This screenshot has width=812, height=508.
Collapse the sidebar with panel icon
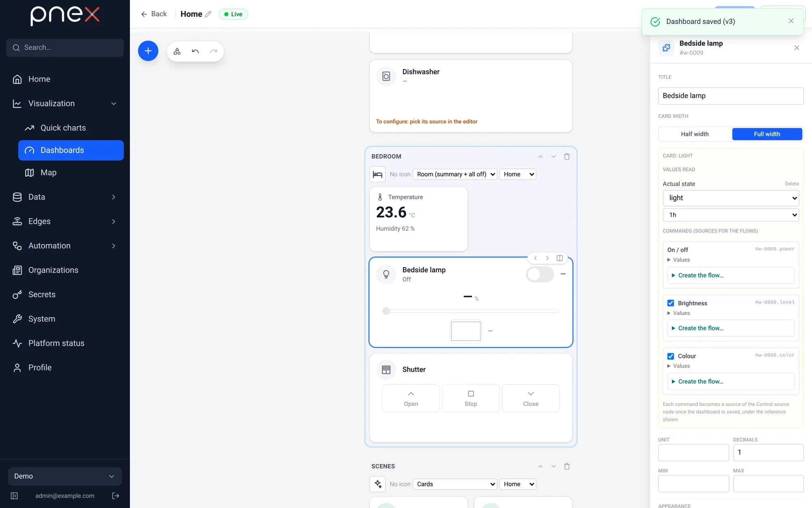[x=14, y=496]
